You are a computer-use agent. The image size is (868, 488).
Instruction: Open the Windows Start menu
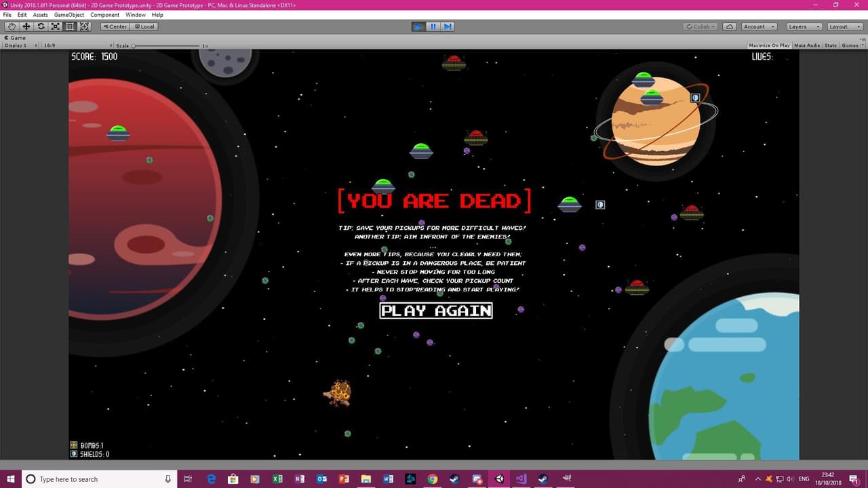(11, 479)
